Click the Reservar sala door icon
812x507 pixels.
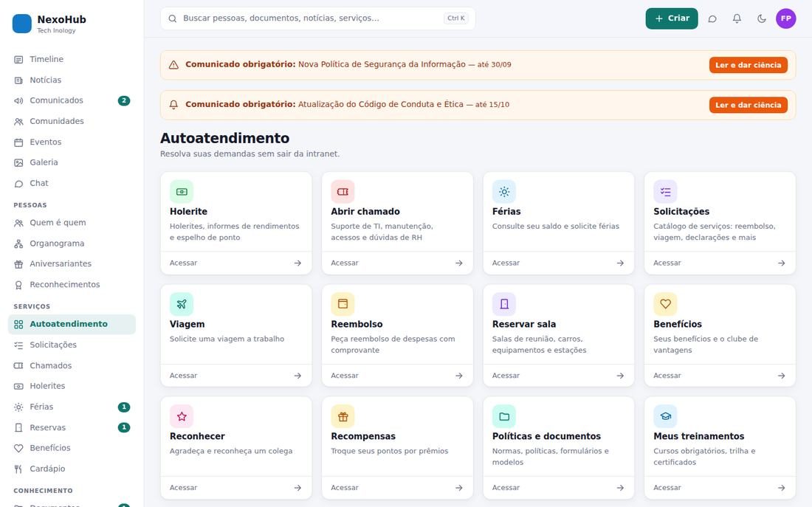click(x=504, y=304)
